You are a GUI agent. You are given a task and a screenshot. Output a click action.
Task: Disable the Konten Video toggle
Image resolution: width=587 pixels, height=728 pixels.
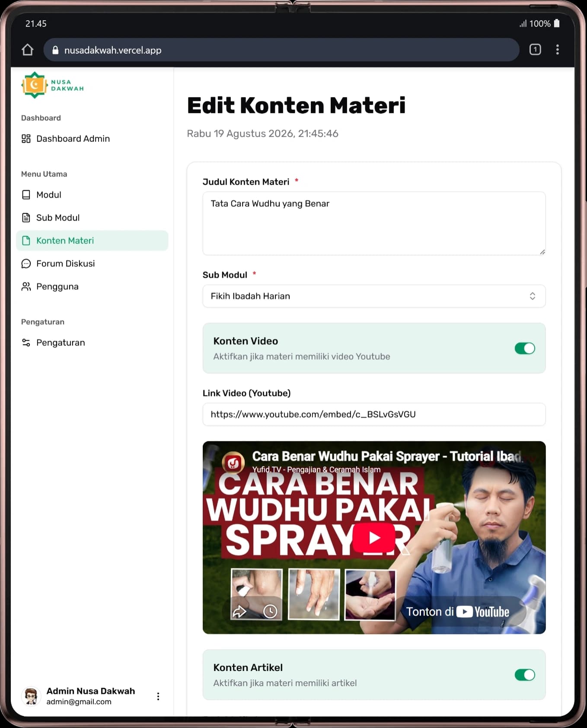click(525, 348)
